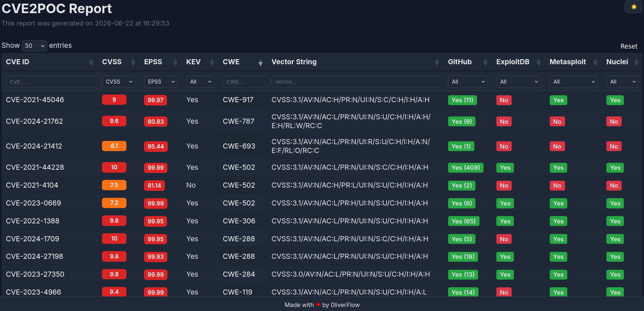Open the KEV filter dropdown

[200, 82]
